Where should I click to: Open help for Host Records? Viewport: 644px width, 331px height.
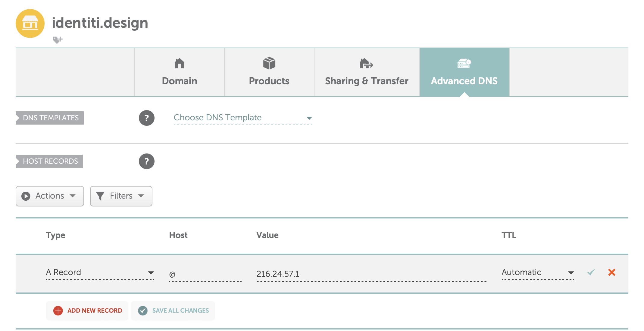(x=146, y=161)
